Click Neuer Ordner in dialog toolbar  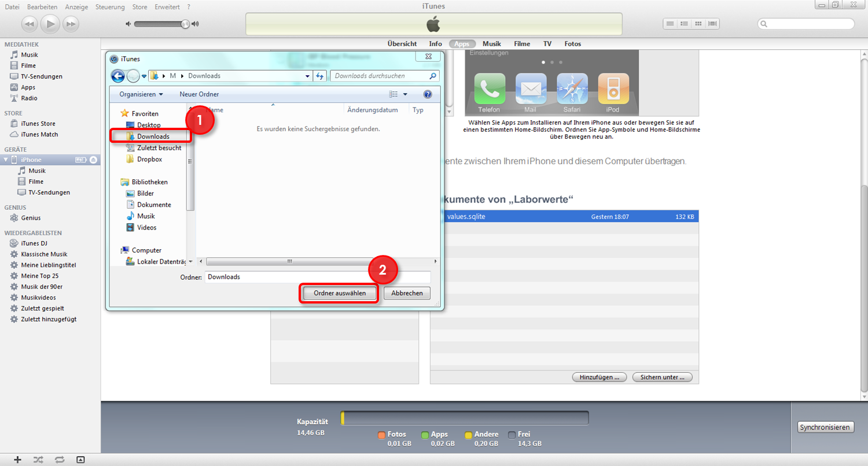(199, 94)
